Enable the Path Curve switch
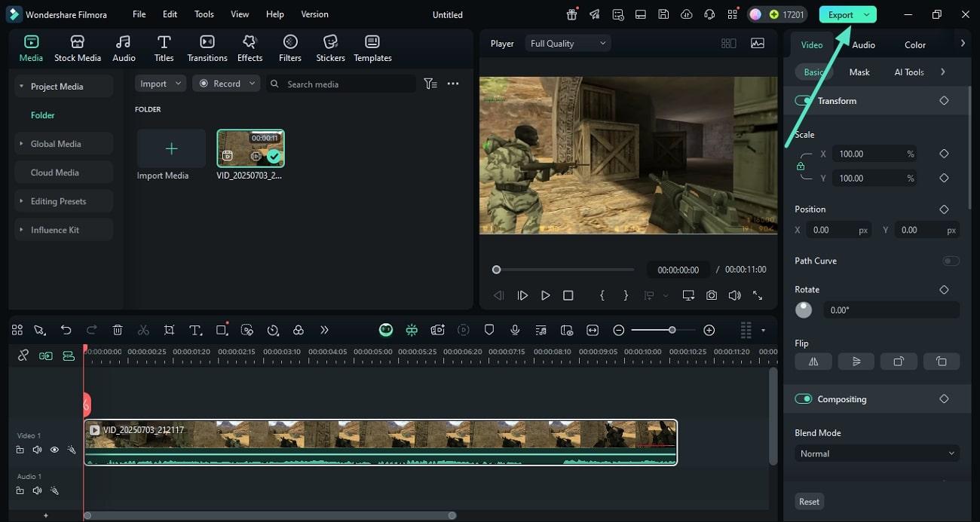The height and width of the screenshot is (522, 980). click(x=951, y=261)
